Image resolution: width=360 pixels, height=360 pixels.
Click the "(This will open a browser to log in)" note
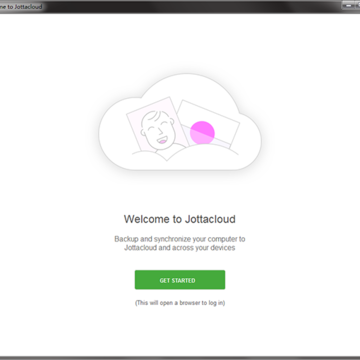coord(180,303)
